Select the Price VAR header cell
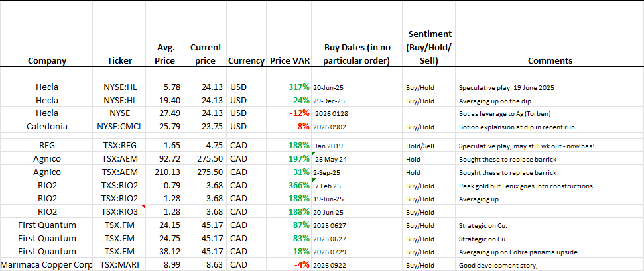The height and width of the screenshot is (271, 644). (289, 61)
